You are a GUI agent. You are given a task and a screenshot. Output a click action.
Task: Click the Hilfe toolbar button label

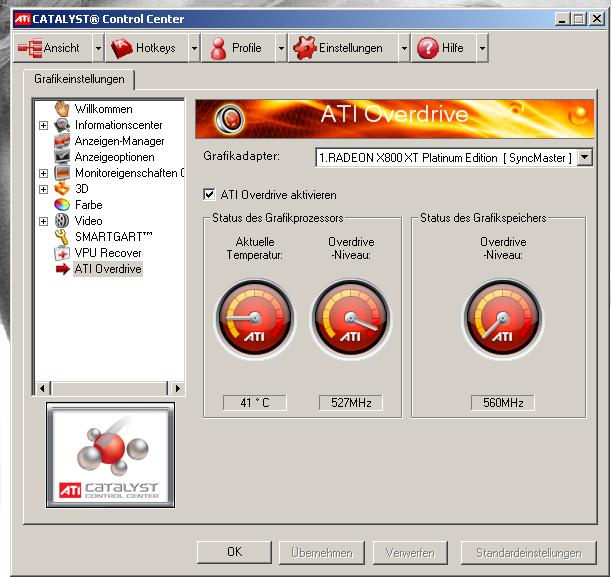(x=452, y=48)
